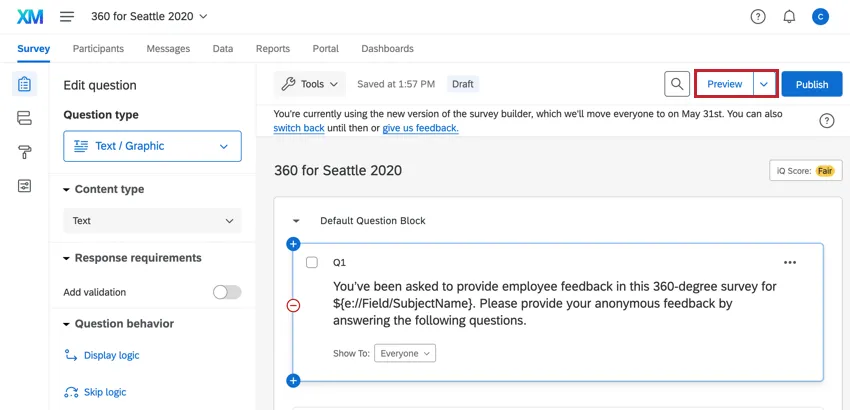Image resolution: width=850 pixels, height=410 pixels.
Task: Open the Question type Text / Graphic dropdown
Action: coord(152,146)
